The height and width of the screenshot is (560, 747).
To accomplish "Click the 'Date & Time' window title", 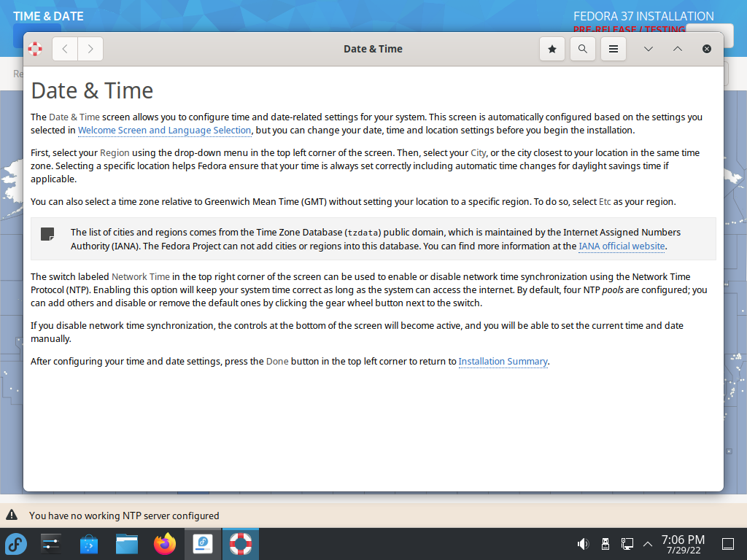I will pos(373,49).
